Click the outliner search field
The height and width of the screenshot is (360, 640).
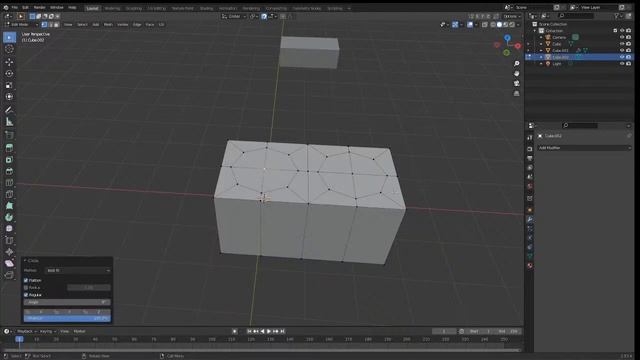pyautogui.click(x=576, y=16)
